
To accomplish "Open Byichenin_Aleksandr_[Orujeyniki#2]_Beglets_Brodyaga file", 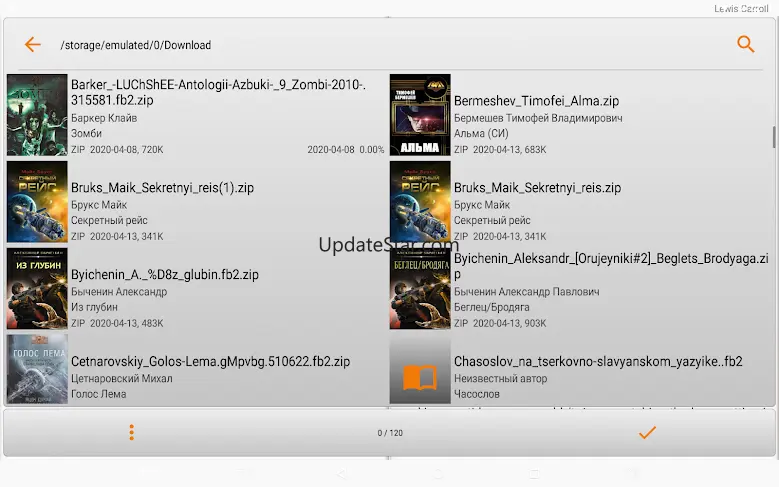I will [x=611, y=266].
